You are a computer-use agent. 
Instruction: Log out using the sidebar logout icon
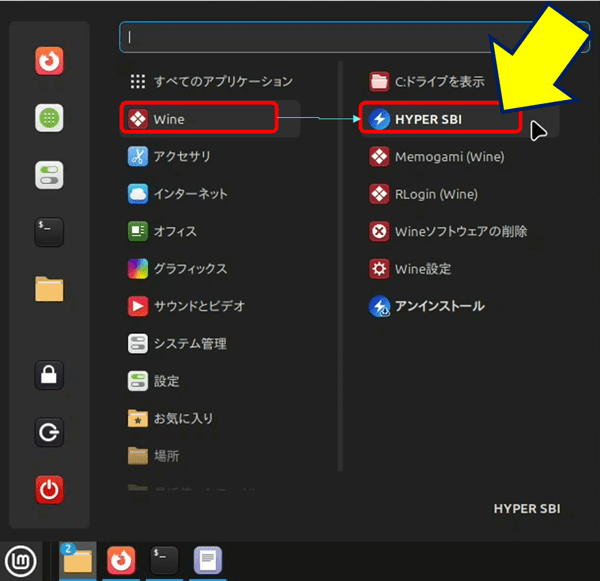coord(49,432)
